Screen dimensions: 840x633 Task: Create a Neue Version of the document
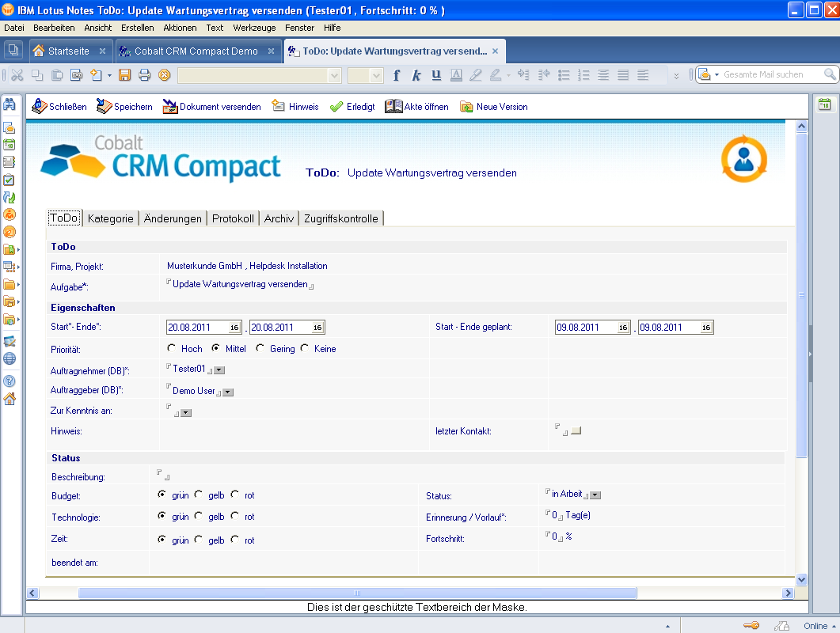point(494,107)
